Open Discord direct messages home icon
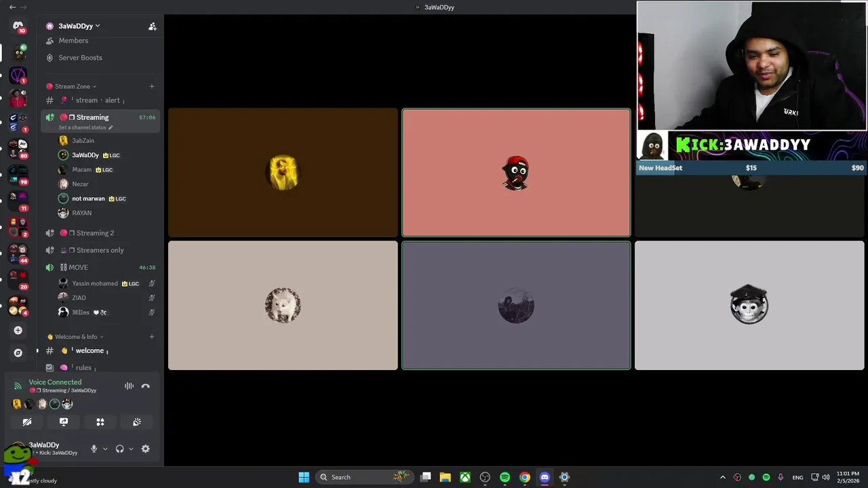868x488 pixels. pyautogui.click(x=18, y=26)
